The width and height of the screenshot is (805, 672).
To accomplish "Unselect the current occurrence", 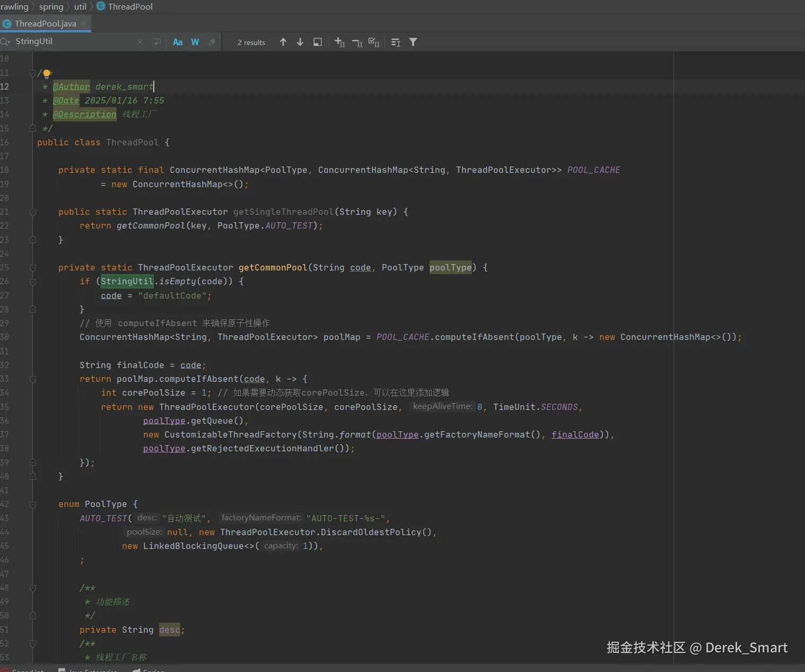I will tap(357, 42).
